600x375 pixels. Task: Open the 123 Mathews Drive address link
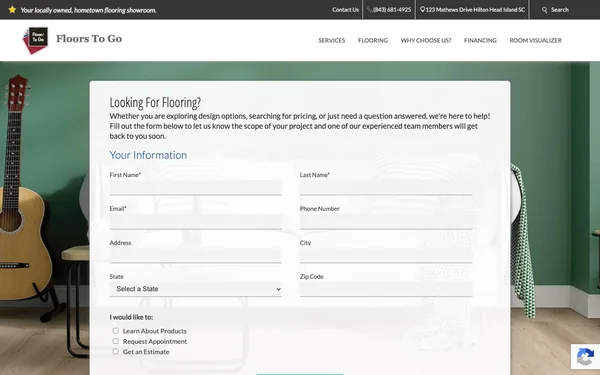(x=475, y=10)
